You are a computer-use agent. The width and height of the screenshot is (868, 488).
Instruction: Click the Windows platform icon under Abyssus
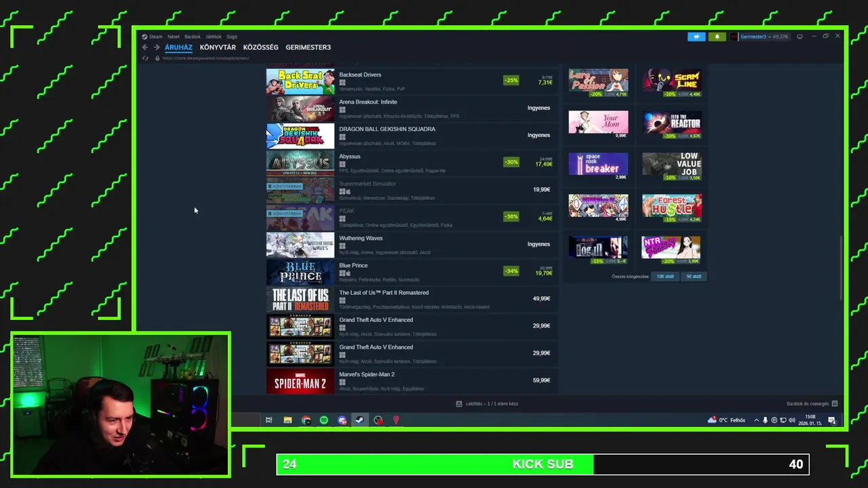342,164
